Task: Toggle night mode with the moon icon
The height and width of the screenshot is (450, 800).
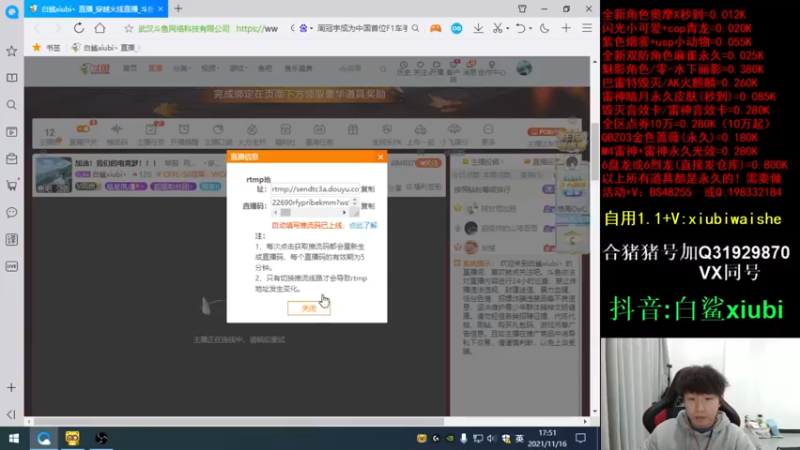Action: [544, 29]
